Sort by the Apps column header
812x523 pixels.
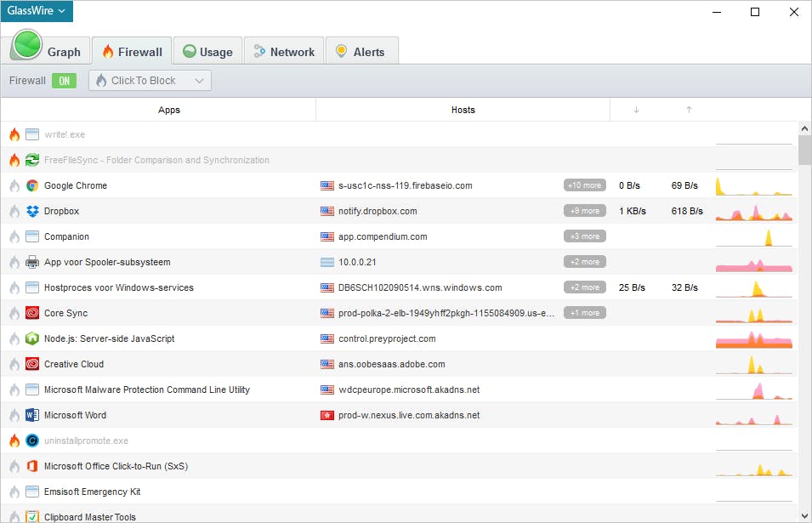169,110
